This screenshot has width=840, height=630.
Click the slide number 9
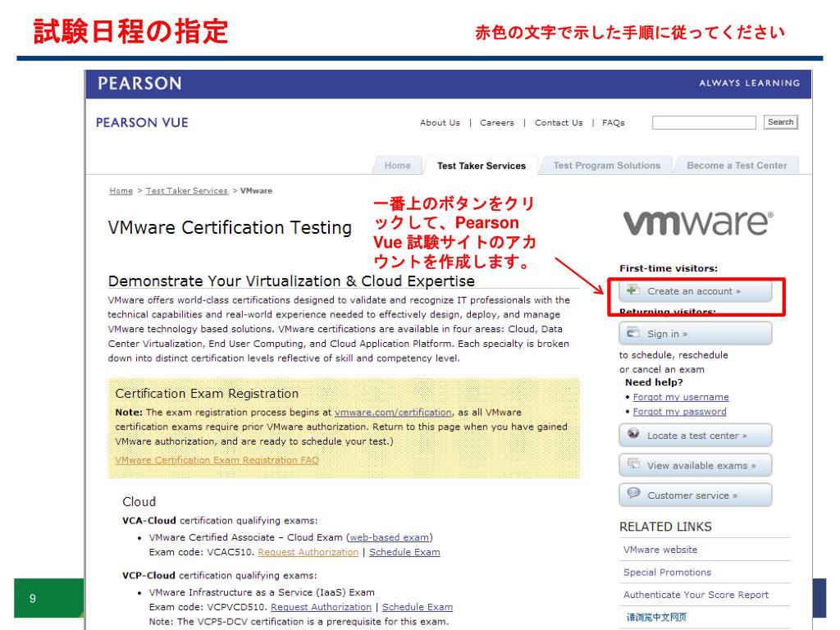[x=33, y=598]
